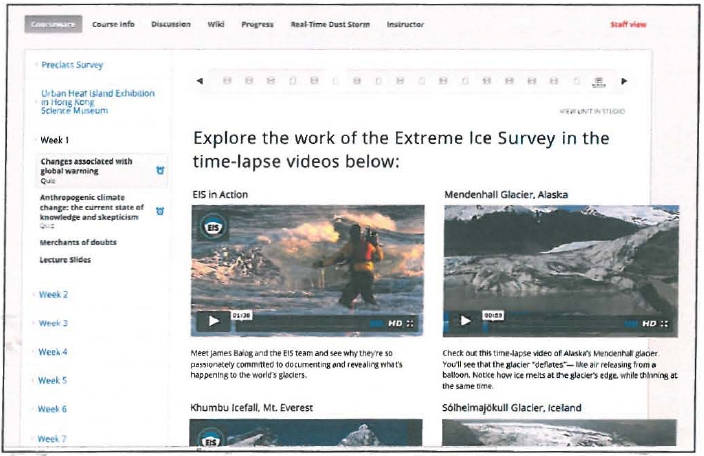Enter fullscreen on Mendenhall Glacier video
Viewport: 704px width, 456px height.
(x=664, y=323)
